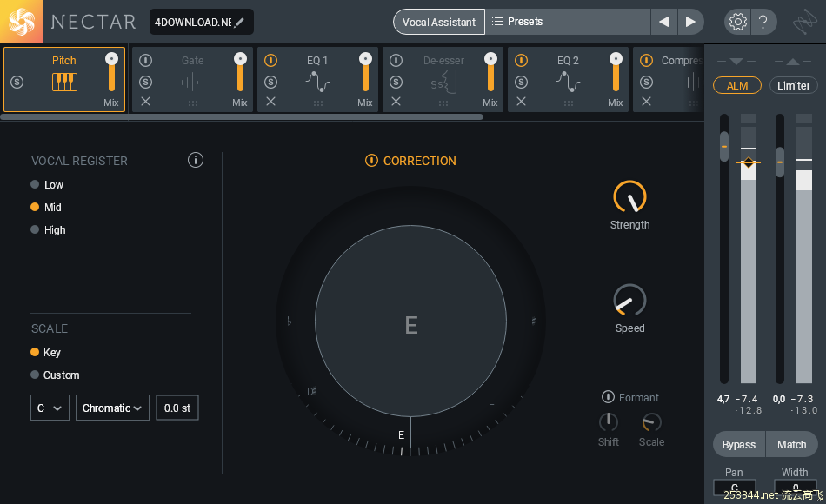The width and height of the screenshot is (826, 504).
Task: Toggle De-esser module power button
Action: coord(396,61)
